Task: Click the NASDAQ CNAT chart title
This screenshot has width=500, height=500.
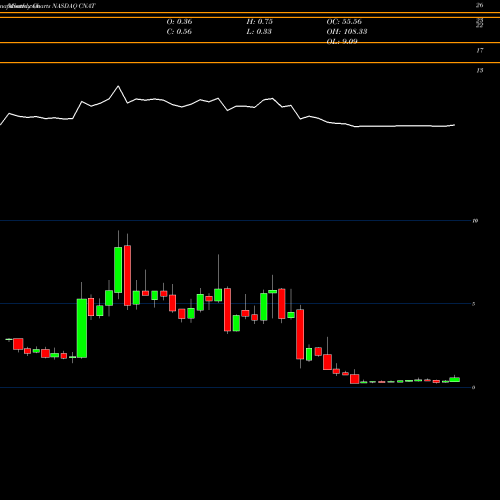Action: pos(74,6)
